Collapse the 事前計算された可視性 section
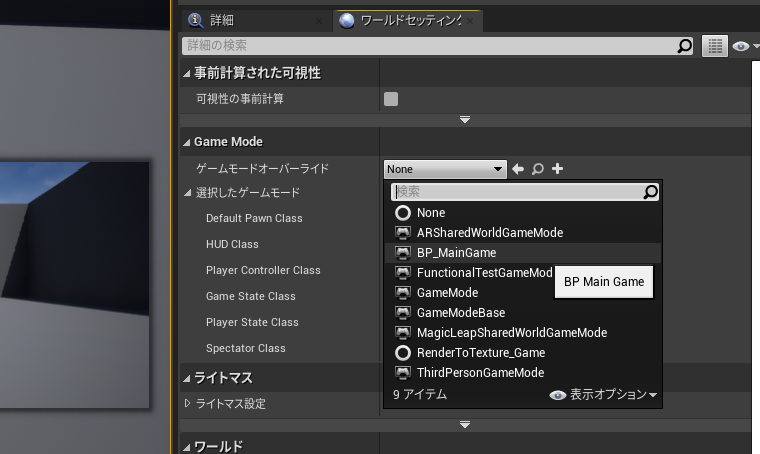 point(187,74)
